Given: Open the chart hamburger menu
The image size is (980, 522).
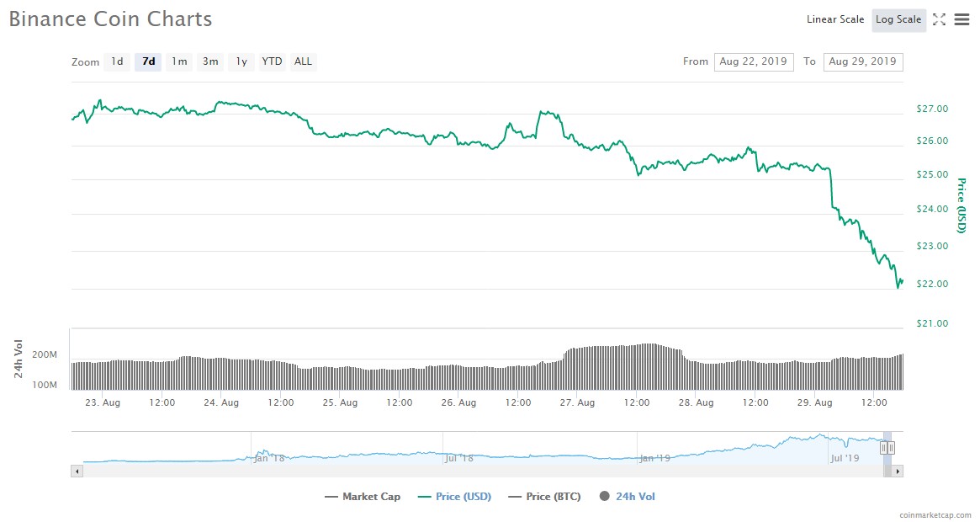Looking at the screenshot, I should 961,19.
